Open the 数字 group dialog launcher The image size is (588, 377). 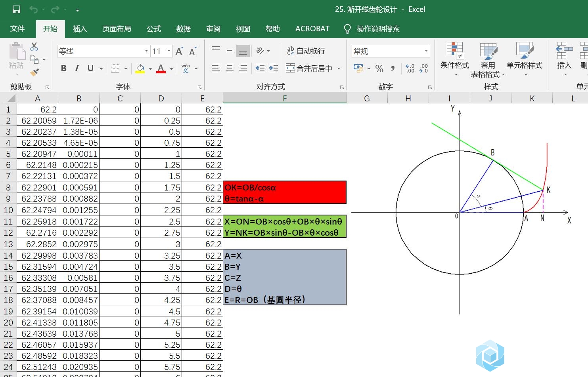pos(430,87)
